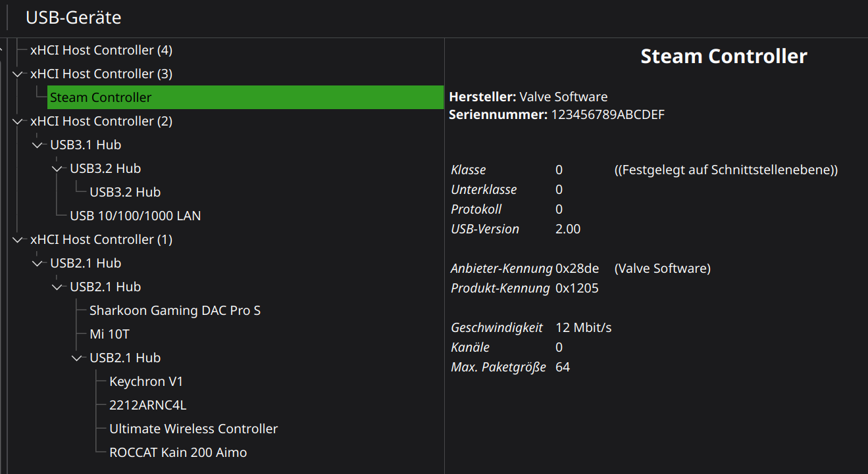Select the ROCCAT Kain 200 Aimo entry
Viewport: 868px width, 474px height.
point(178,453)
